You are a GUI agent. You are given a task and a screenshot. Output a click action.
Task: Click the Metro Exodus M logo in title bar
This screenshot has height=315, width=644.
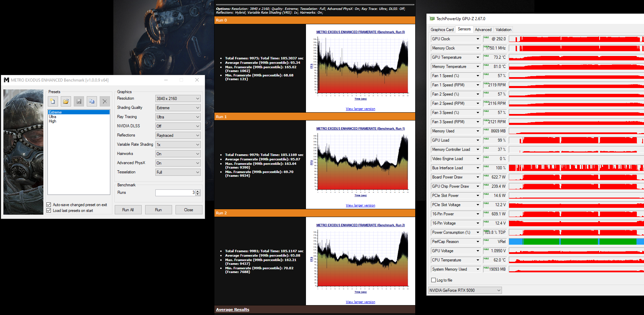(6, 80)
